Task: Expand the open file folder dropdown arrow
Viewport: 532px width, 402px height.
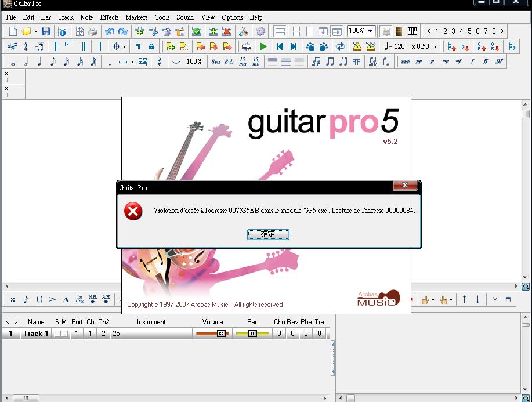Action: [x=35, y=32]
